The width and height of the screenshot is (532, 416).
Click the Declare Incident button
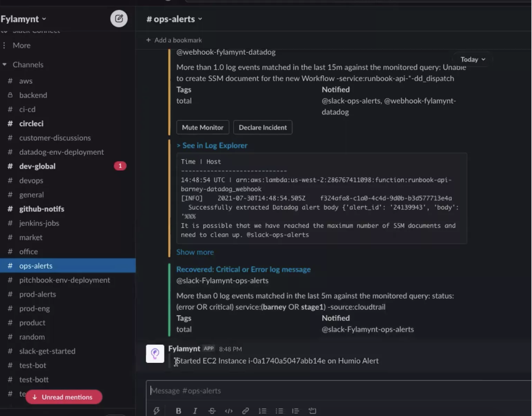(x=263, y=127)
